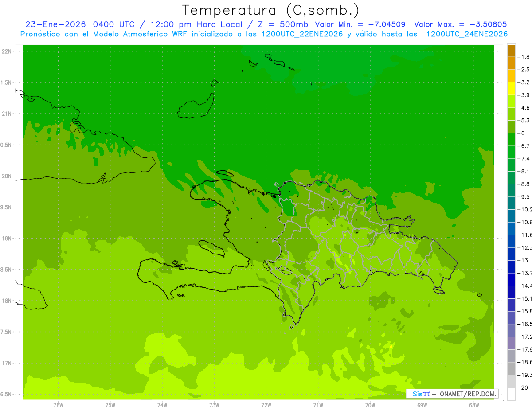Click the yellow swatch between -3.2 and -3.9
This screenshot has width=532, height=411.
click(511, 89)
